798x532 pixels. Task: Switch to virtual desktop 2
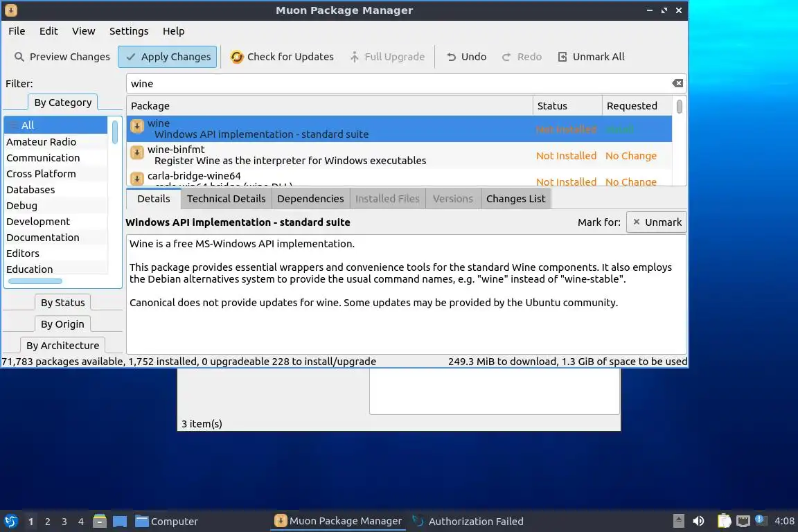point(47,522)
